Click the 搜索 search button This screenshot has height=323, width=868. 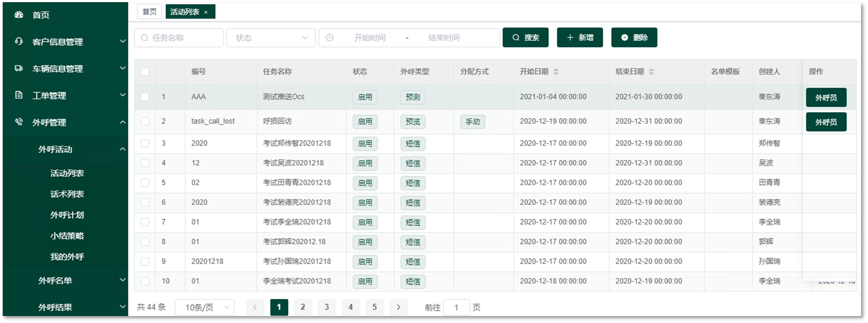click(525, 37)
